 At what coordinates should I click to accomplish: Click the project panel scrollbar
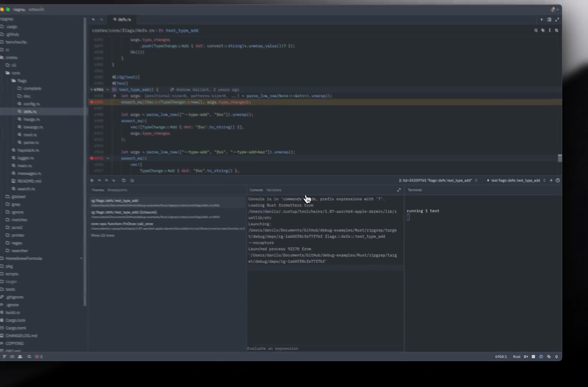pyautogui.click(x=85, y=161)
